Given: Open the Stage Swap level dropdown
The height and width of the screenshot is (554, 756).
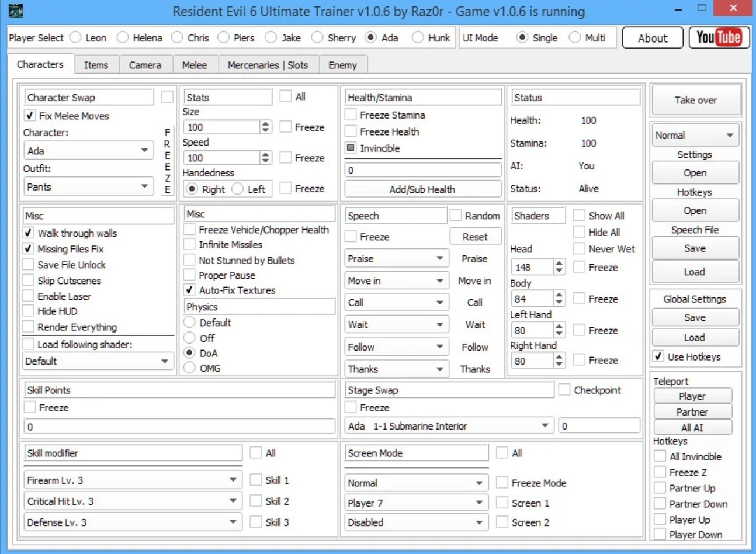Looking at the screenshot, I should [x=449, y=425].
